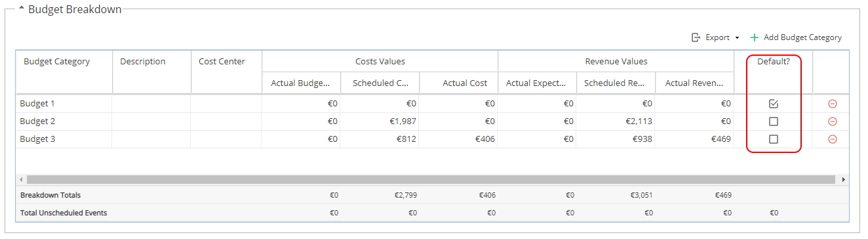Click the €3,051 breakdown total

(641, 195)
